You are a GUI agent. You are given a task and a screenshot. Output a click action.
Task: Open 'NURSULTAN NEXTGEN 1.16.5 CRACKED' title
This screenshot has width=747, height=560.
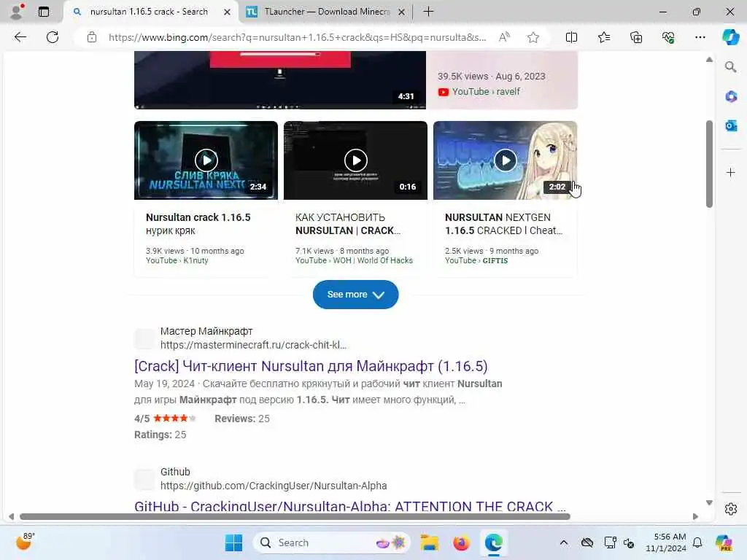(x=503, y=224)
